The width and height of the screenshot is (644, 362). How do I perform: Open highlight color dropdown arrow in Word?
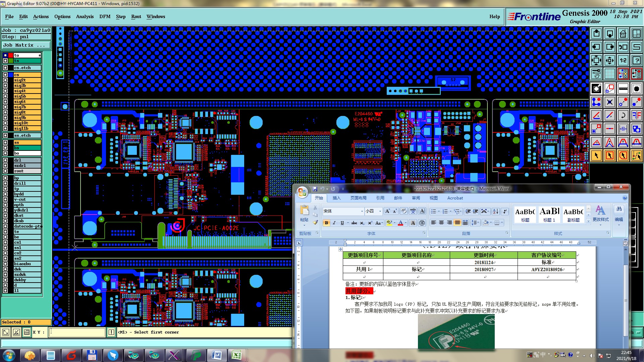(394, 223)
